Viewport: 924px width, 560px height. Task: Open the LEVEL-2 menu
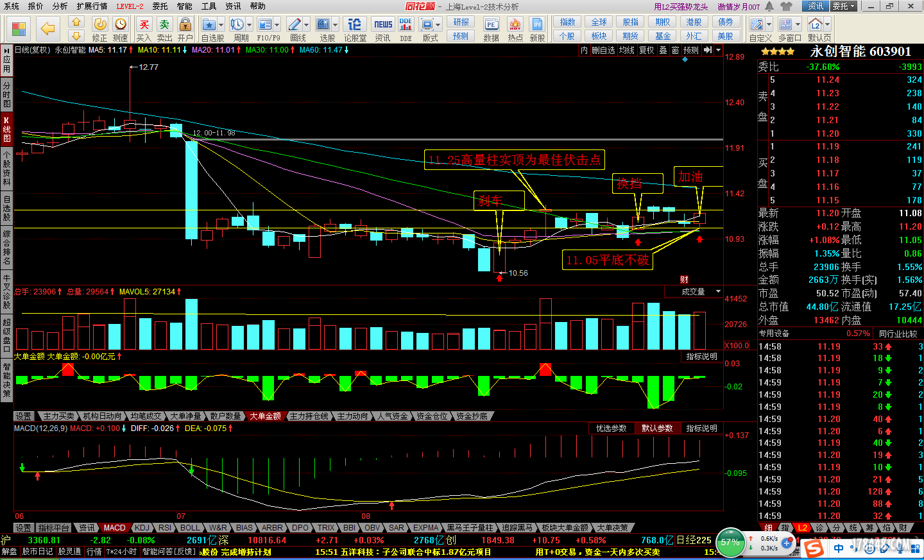pyautogui.click(x=130, y=6)
